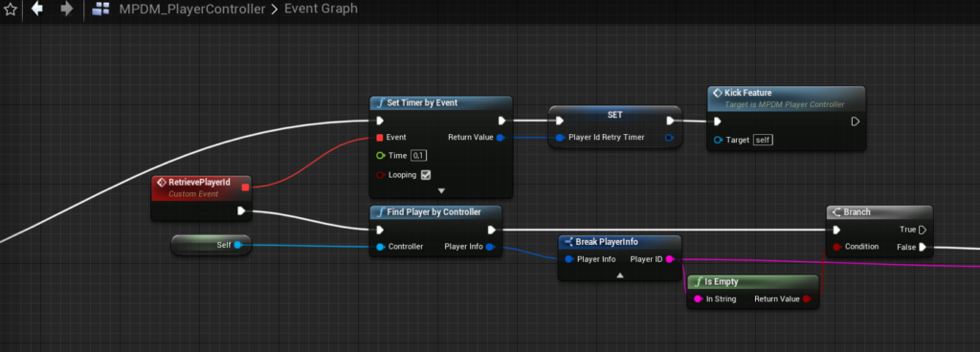Image resolution: width=980 pixels, height=352 pixels.
Task: Click the blueprint graph icon beside MPDM_PlayerController
Action: tap(101, 10)
